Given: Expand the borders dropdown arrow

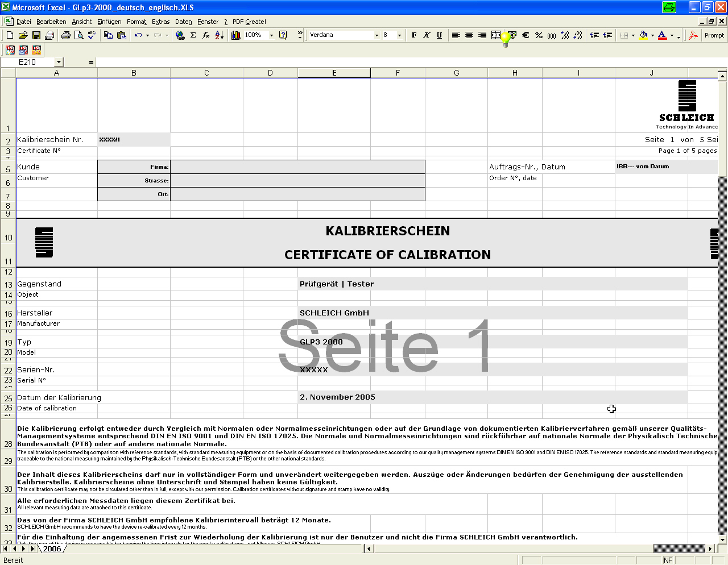Looking at the screenshot, I should click(633, 35).
